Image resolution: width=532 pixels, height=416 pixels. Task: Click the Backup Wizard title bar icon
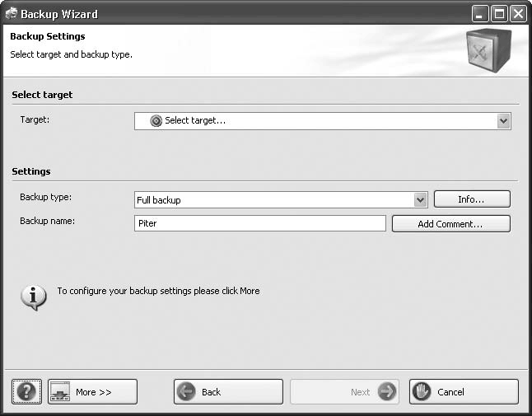click(11, 13)
